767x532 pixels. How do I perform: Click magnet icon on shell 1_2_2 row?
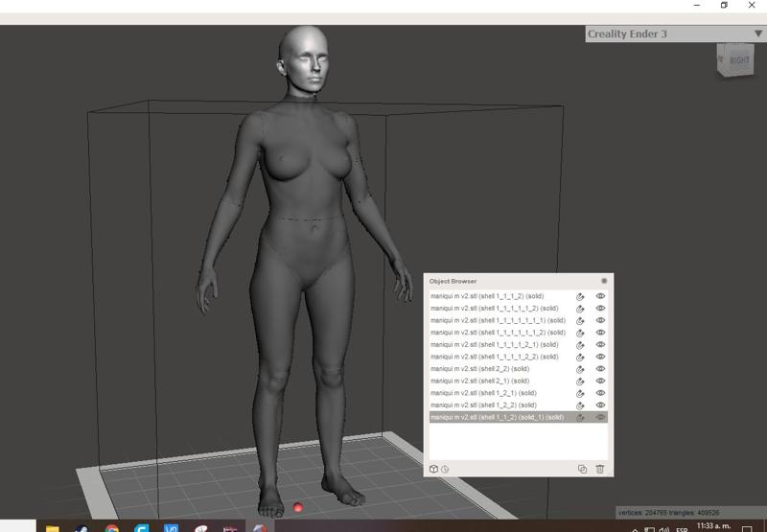[x=580, y=405]
